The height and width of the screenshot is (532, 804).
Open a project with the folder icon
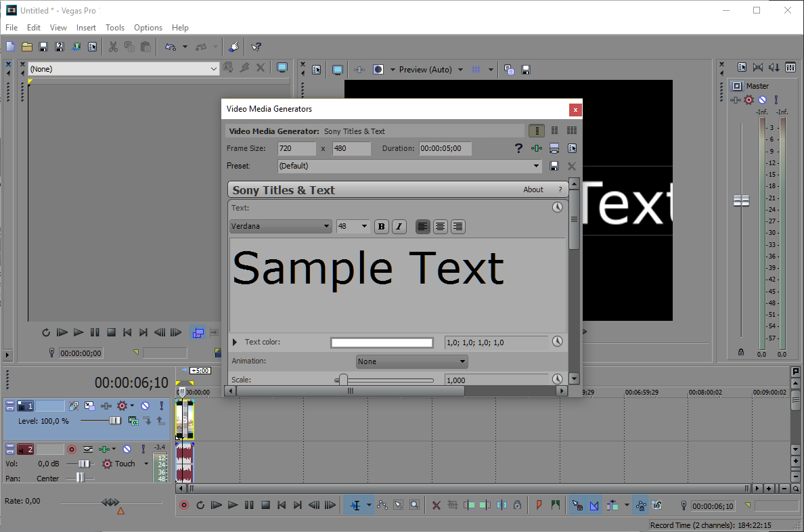point(26,47)
